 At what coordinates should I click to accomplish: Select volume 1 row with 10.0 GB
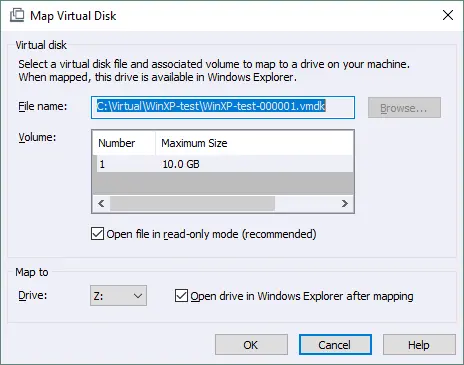click(x=223, y=164)
